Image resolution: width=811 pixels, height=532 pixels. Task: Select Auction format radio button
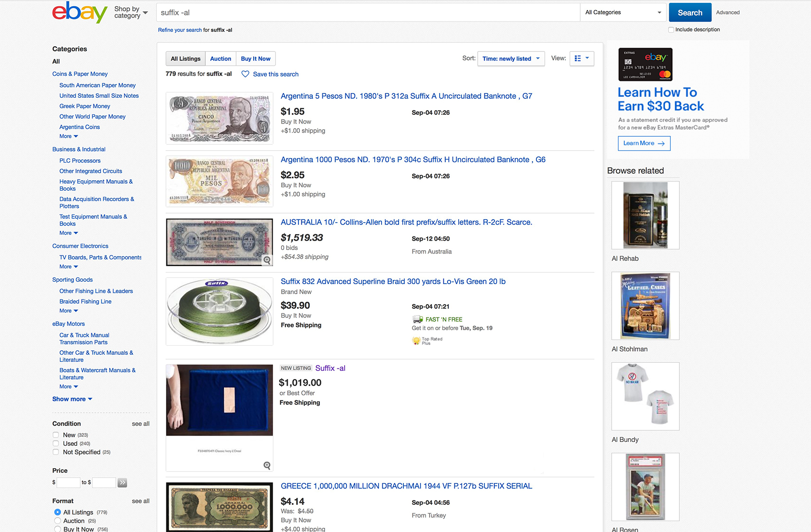tap(57, 521)
